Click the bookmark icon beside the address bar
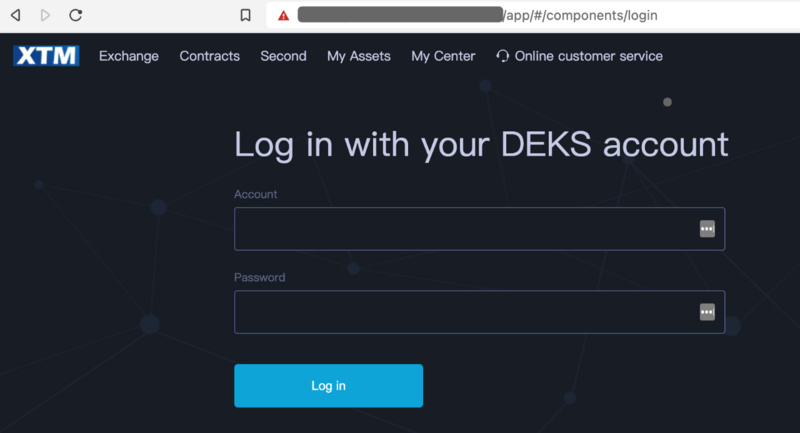The image size is (800, 433). [245, 16]
